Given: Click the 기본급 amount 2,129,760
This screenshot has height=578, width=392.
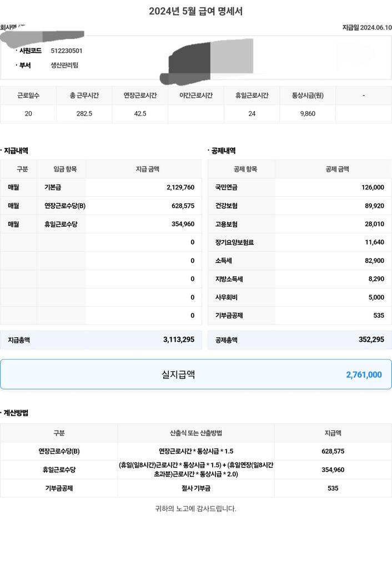Looking at the screenshot, I should pos(180,187).
